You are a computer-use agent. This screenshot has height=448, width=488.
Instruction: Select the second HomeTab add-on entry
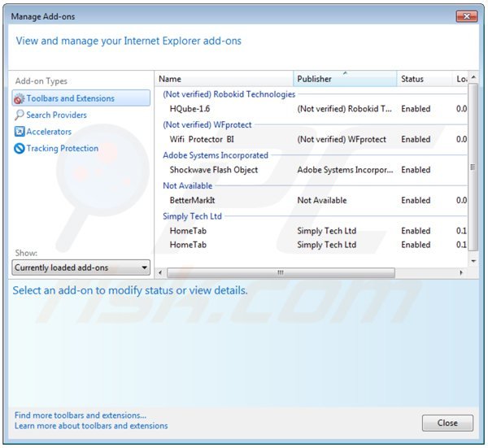pos(312,245)
